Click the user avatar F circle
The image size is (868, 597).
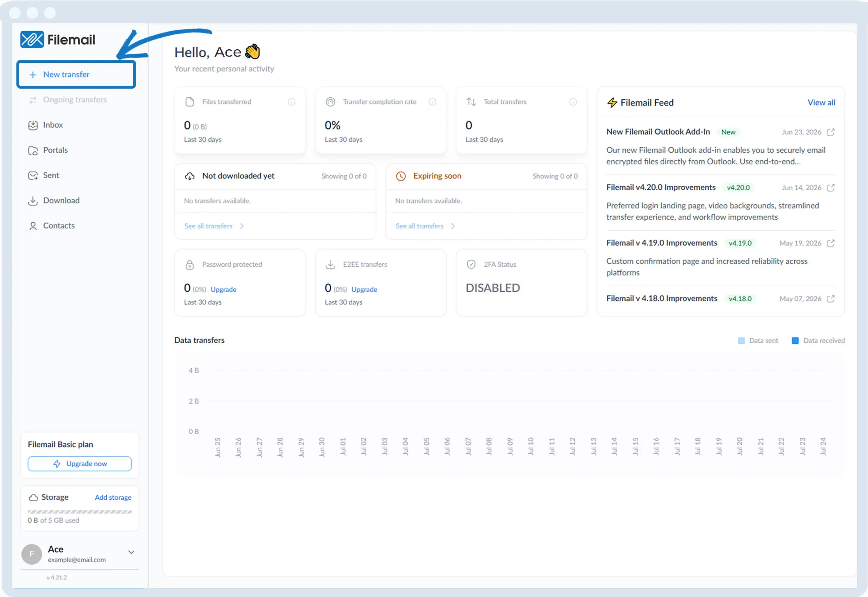click(x=32, y=554)
